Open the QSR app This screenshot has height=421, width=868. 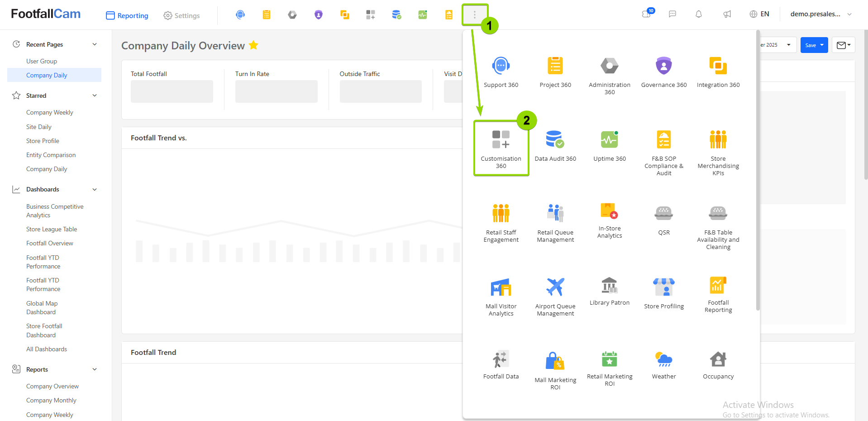click(664, 220)
